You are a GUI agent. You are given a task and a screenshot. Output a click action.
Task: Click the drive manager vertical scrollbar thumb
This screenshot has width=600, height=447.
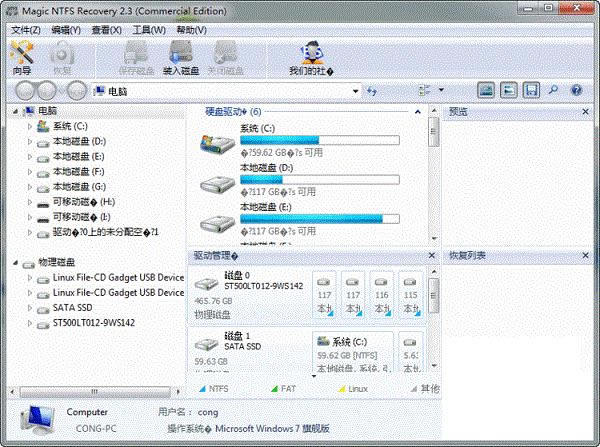pyautogui.click(x=434, y=295)
